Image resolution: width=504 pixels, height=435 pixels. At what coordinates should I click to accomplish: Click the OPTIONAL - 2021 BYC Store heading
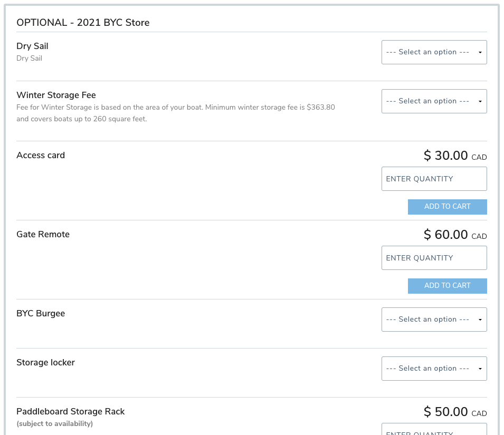[x=83, y=23]
